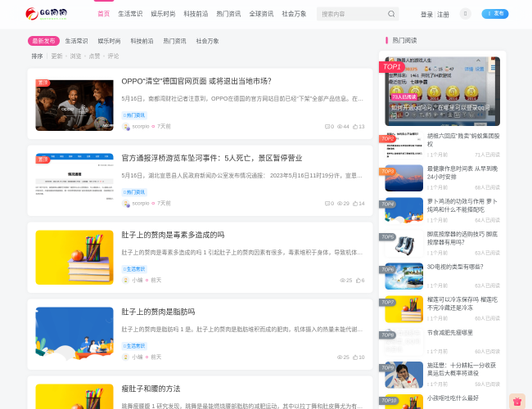Click 注册 link

pyautogui.click(x=443, y=15)
